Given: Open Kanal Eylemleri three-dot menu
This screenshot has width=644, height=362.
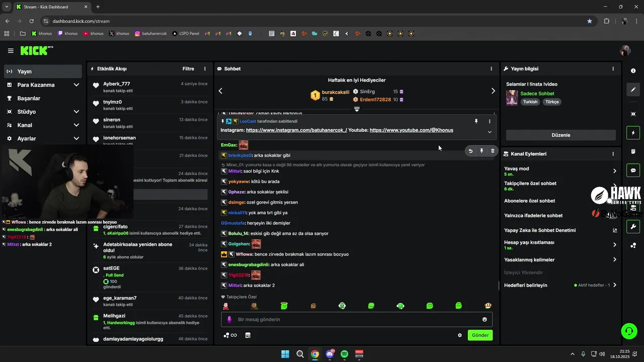Looking at the screenshot, I should coord(613,154).
